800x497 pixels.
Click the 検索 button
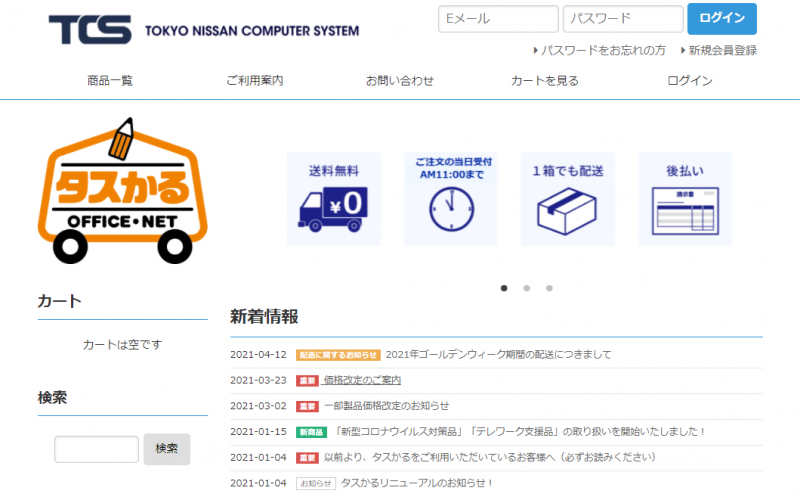[x=167, y=449]
